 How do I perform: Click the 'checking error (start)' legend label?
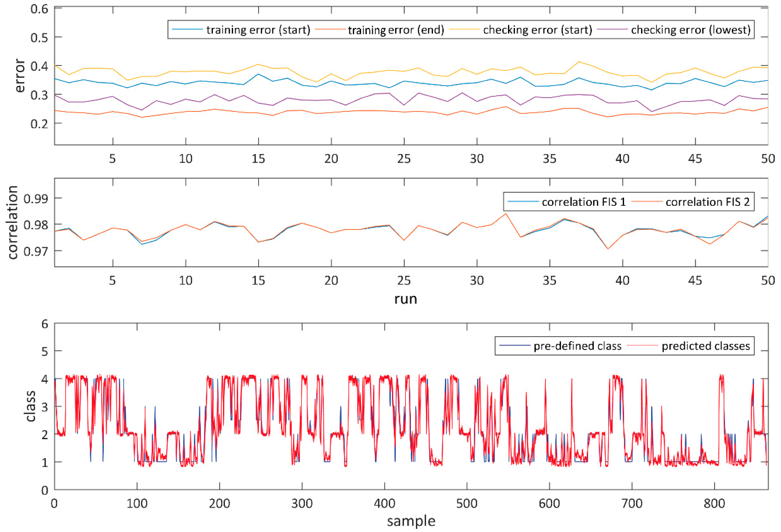click(x=537, y=30)
